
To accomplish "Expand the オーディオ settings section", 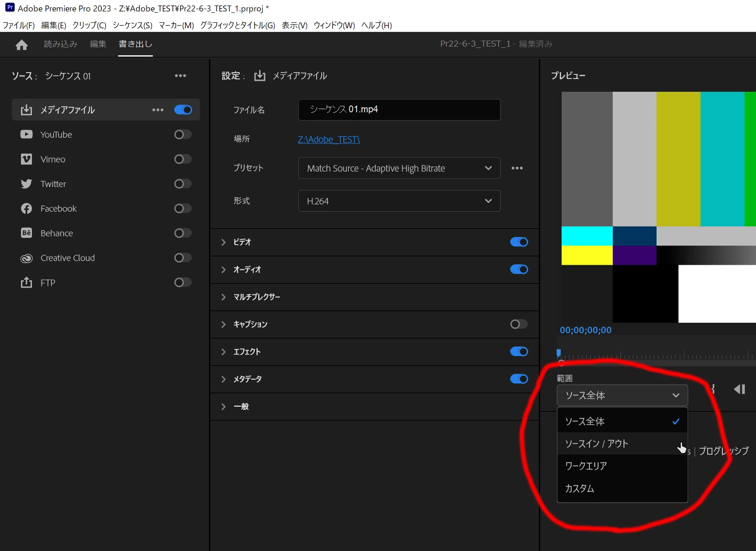I will (x=224, y=270).
